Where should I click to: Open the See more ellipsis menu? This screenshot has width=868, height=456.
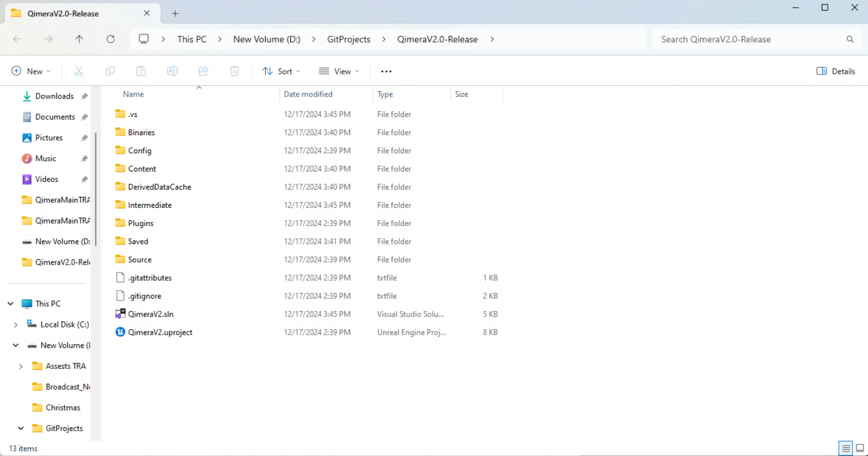(386, 71)
